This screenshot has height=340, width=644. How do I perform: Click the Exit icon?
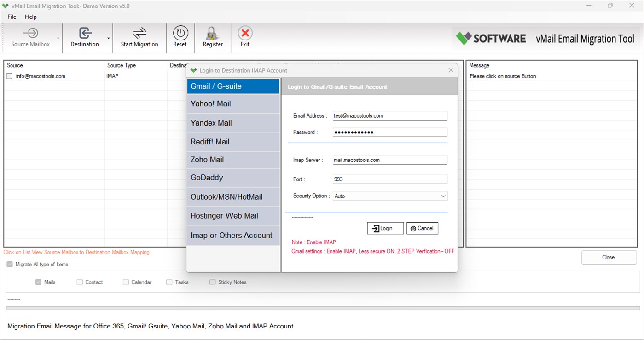(x=245, y=33)
